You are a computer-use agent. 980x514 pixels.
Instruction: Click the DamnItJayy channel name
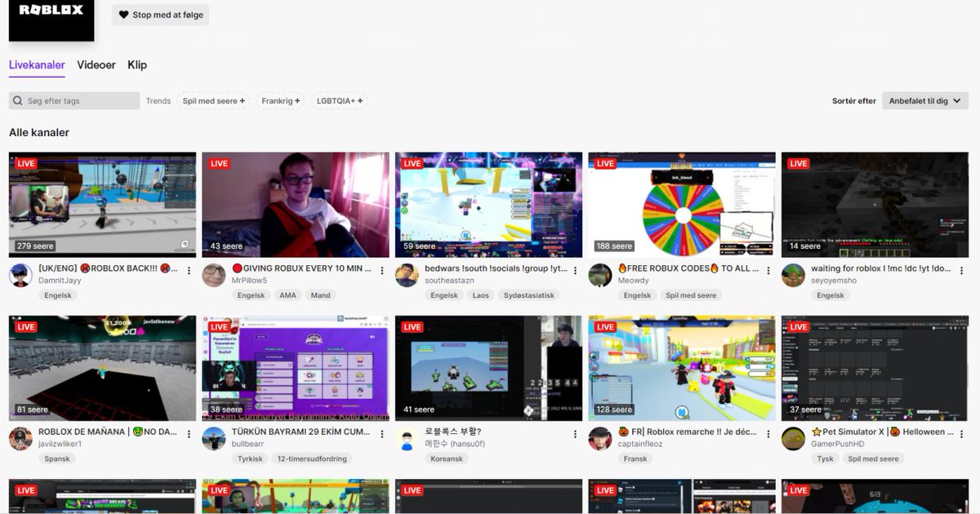pos(60,281)
